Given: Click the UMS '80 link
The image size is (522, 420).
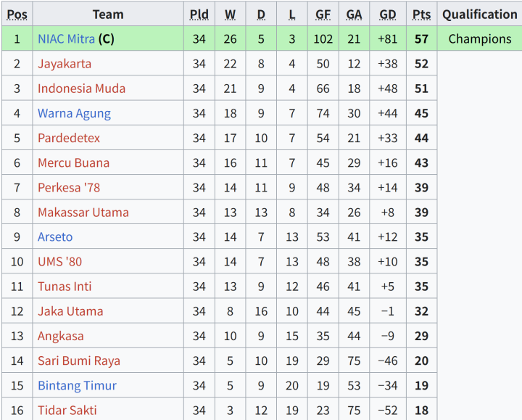Looking at the screenshot, I should tap(60, 262).
